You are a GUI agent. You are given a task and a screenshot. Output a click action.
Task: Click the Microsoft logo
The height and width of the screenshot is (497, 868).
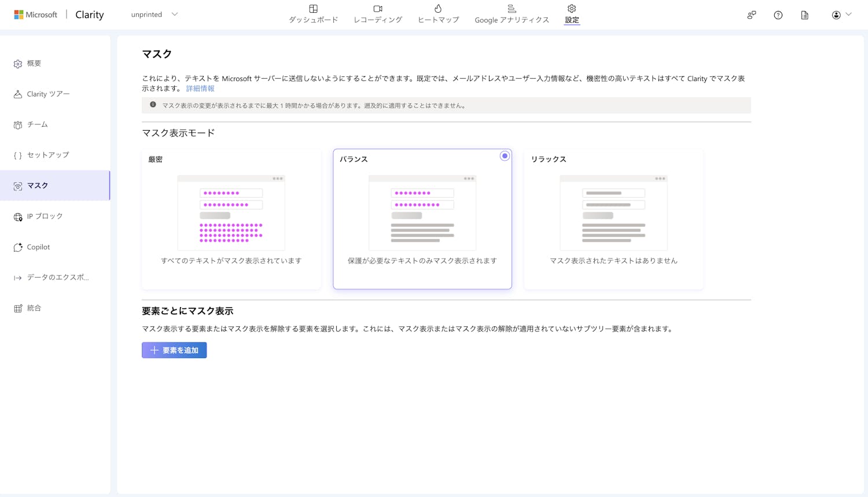(19, 14)
